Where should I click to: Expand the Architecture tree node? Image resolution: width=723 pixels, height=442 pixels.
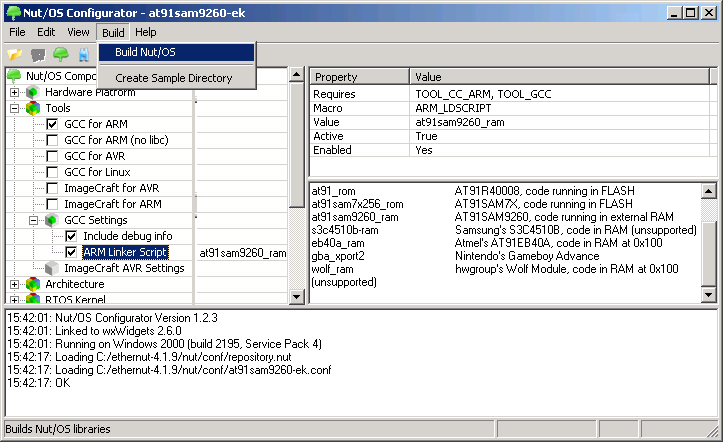tap(14, 285)
